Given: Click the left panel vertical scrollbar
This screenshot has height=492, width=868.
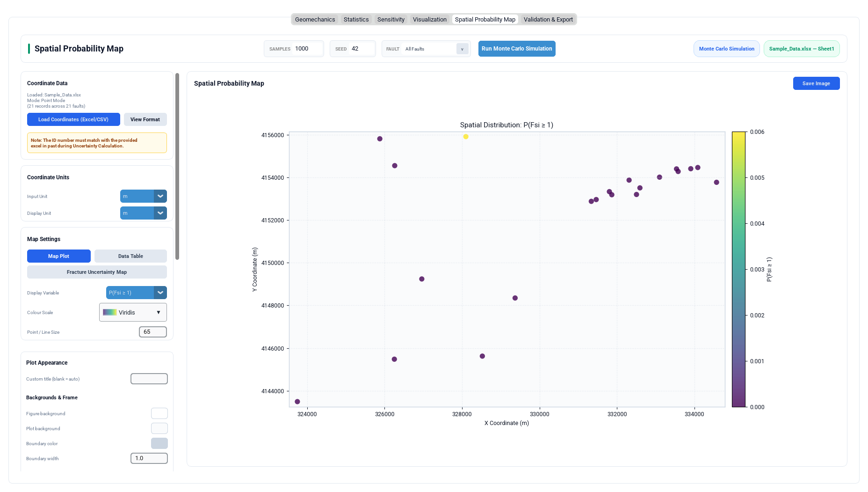Looking at the screenshot, I should pos(177,166).
